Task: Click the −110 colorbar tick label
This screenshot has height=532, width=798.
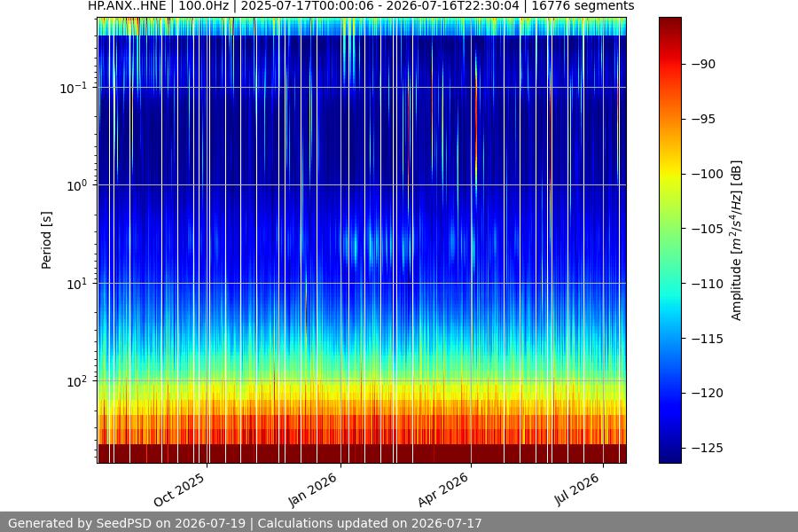Action: point(708,284)
